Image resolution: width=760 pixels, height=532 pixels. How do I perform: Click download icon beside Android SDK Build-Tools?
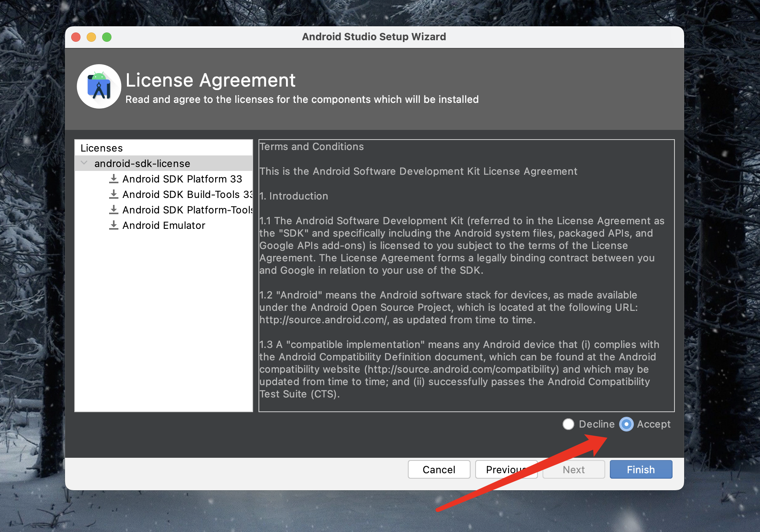[x=113, y=194]
